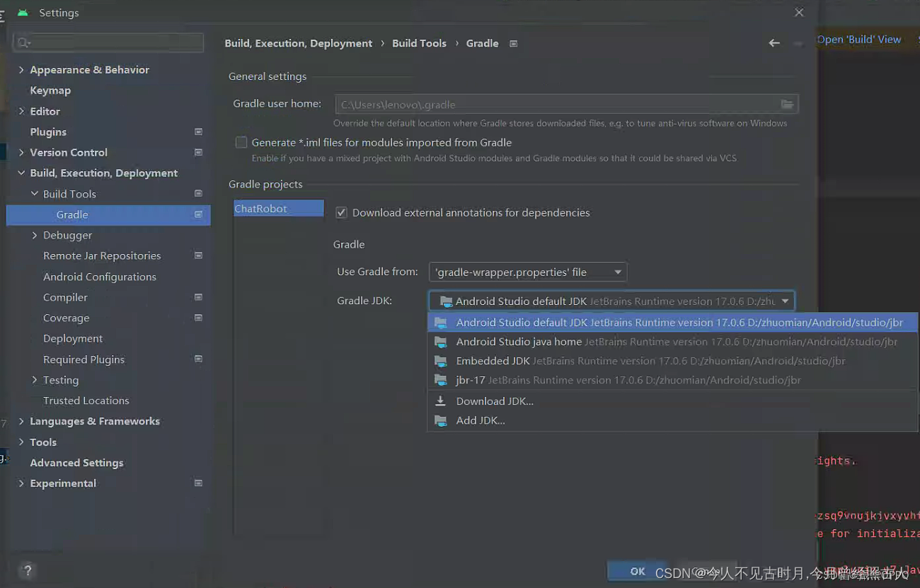Click the external-link icon beside Plugins

pyautogui.click(x=198, y=132)
